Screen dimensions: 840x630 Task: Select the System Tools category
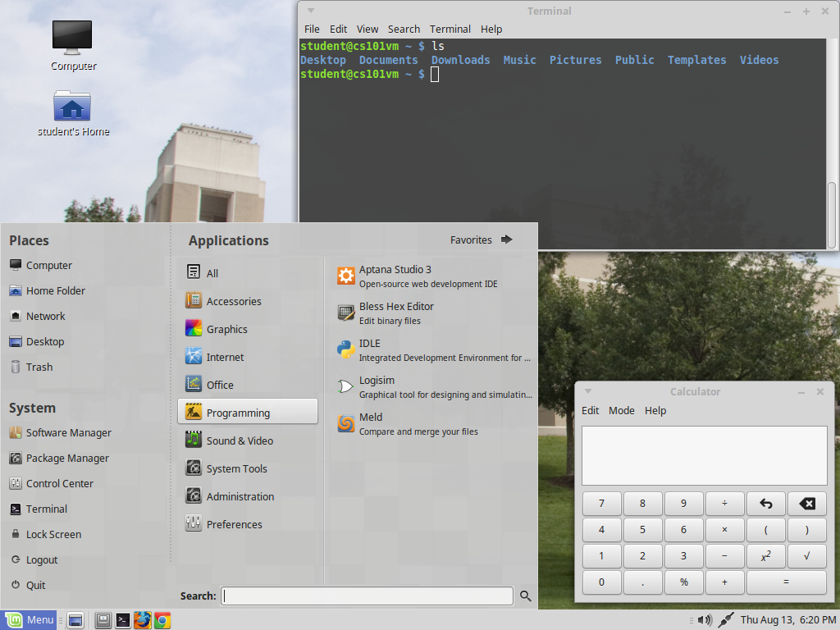click(x=248, y=468)
